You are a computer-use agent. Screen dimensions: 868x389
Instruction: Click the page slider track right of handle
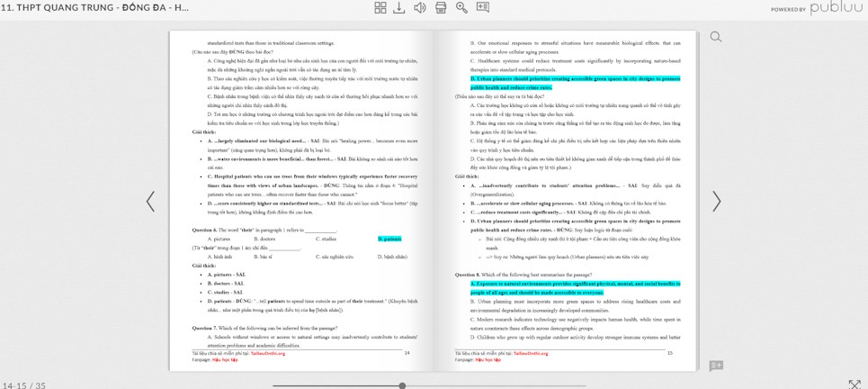tap(496, 385)
